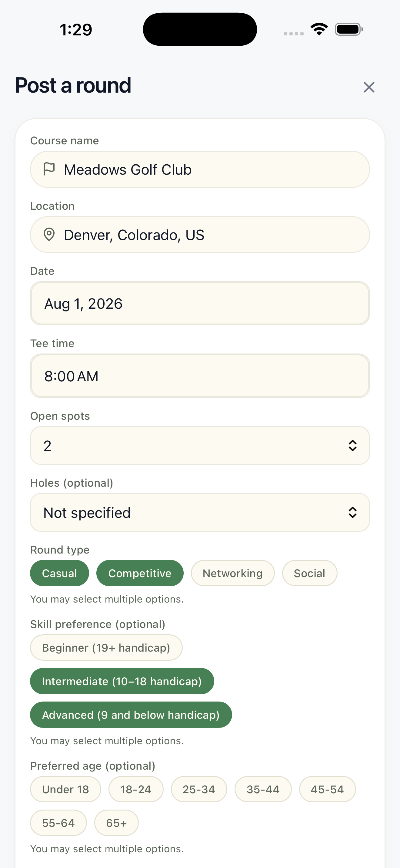The width and height of the screenshot is (400, 868).
Task: Select Beginner (19+ handicap) skill preference
Action: point(106,647)
